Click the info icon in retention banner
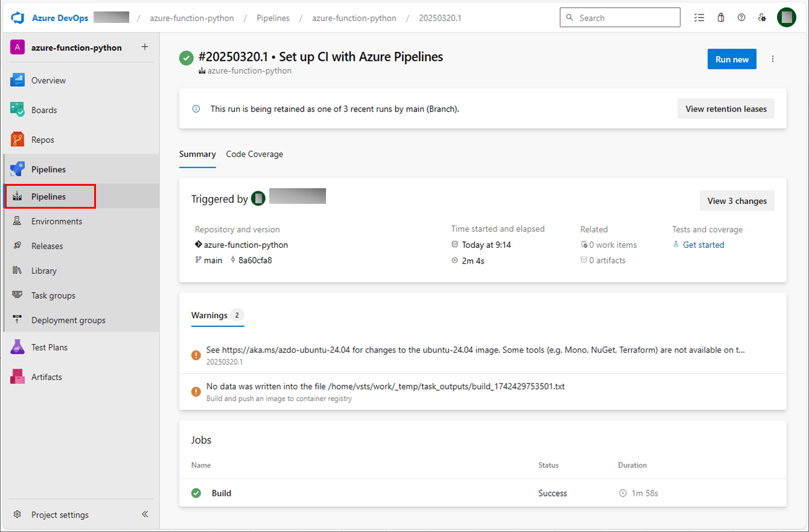 click(196, 109)
